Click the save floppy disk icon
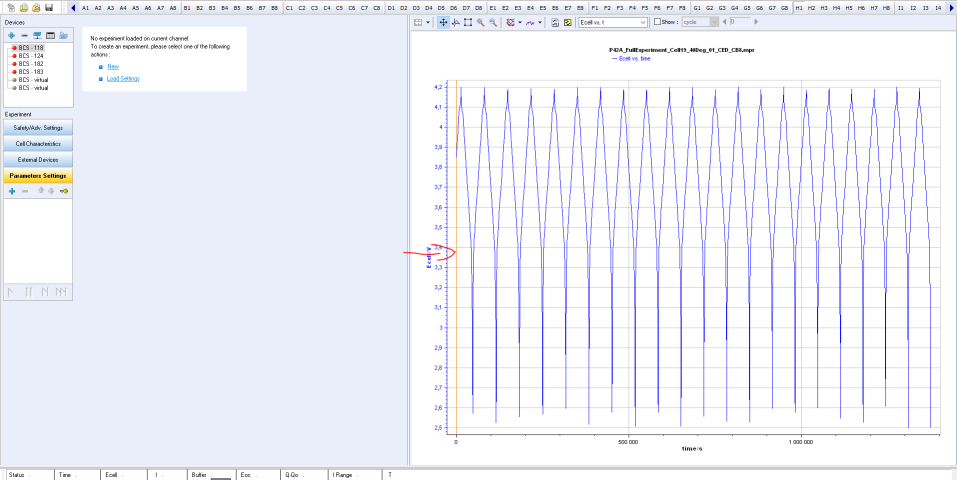Viewport: 957px width, 480px height. pyautogui.click(x=47, y=7)
